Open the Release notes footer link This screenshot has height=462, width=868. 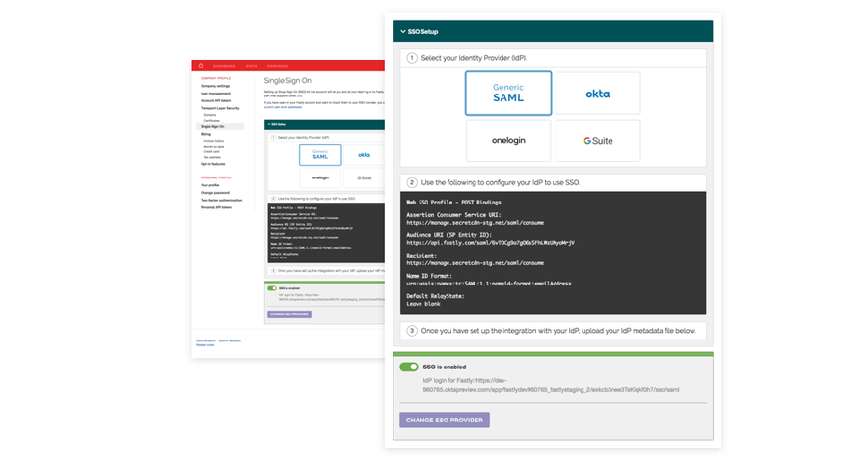click(204, 345)
